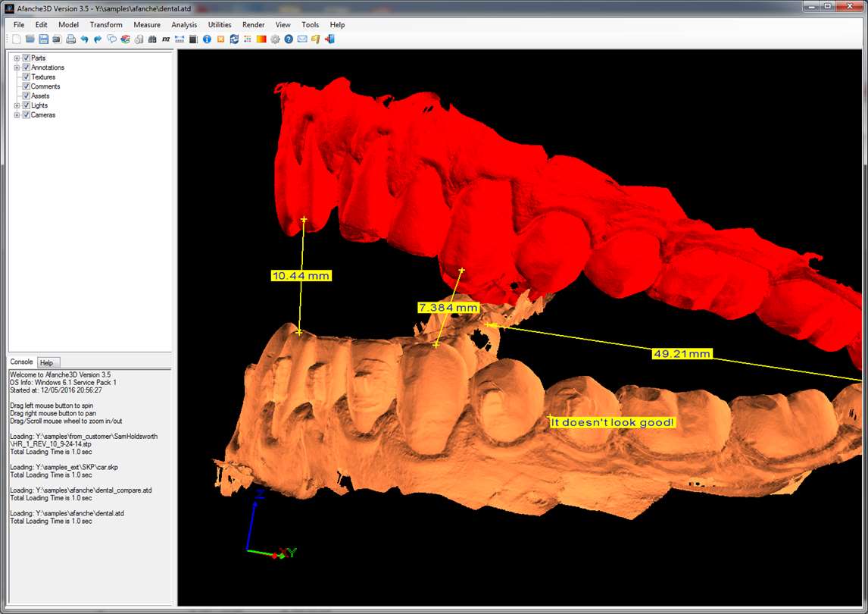Open the Measure menu
The height and width of the screenshot is (614, 868).
[x=147, y=25]
